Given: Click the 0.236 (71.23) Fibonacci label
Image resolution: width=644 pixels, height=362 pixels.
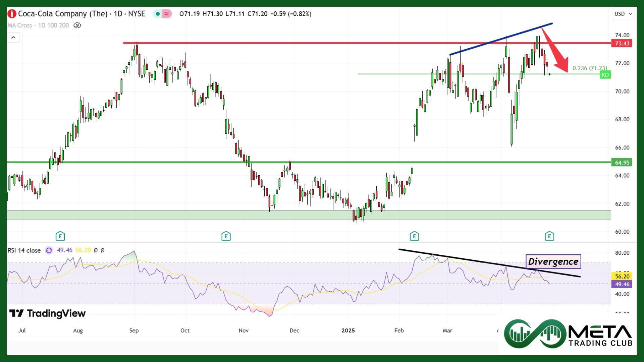Looking at the screenshot, I should pos(590,68).
